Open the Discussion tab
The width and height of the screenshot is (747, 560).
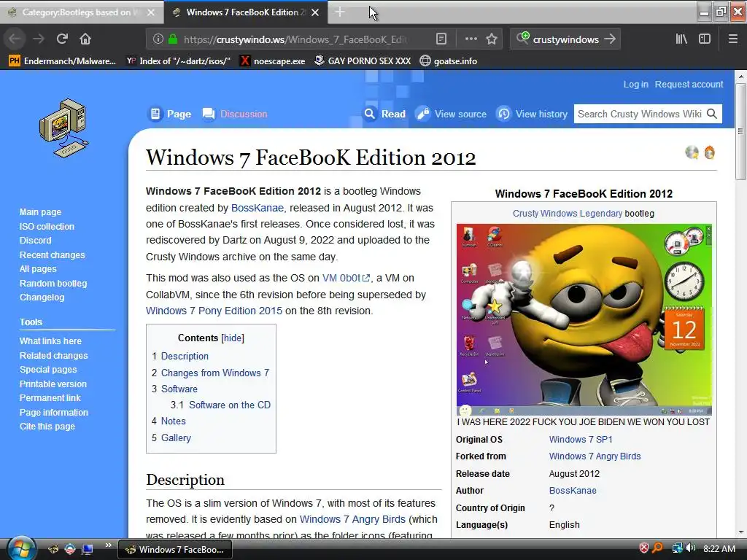click(235, 114)
